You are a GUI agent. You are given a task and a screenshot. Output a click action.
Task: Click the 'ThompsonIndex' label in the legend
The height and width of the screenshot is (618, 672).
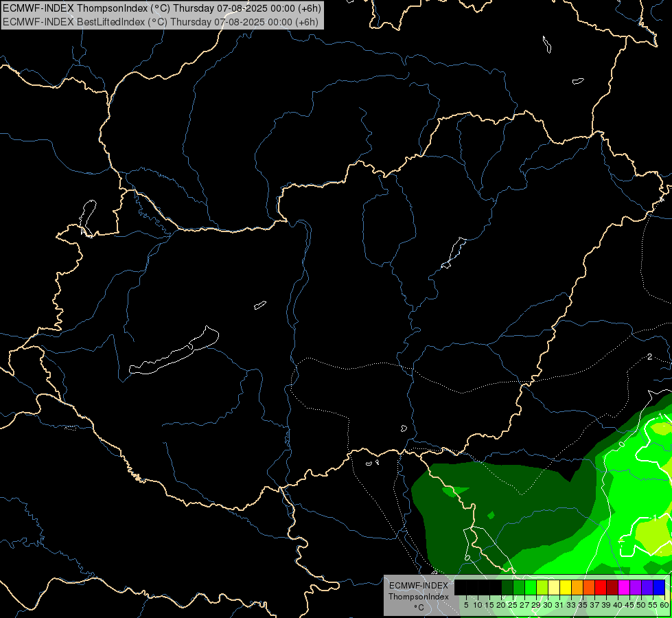coord(418,597)
